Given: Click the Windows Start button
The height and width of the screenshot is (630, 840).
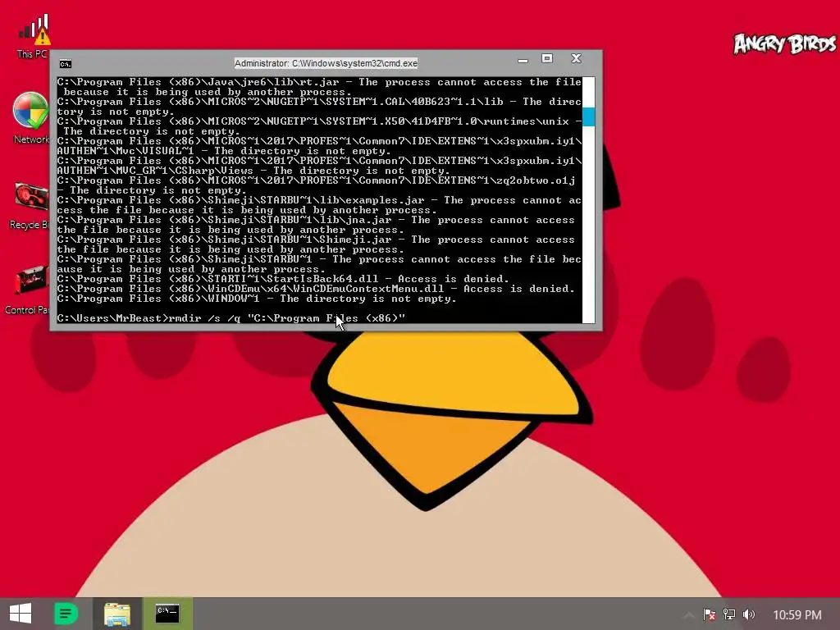Looking at the screenshot, I should pyautogui.click(x=21, y=614).
